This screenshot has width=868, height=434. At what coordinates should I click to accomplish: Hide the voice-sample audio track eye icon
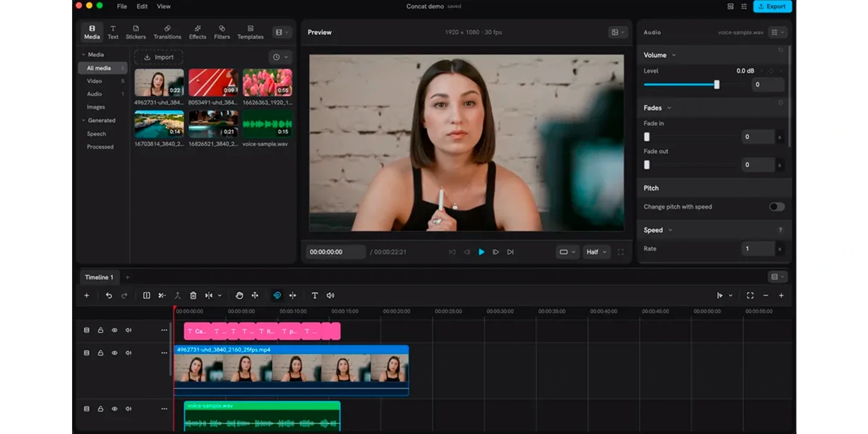coord(115,409)
